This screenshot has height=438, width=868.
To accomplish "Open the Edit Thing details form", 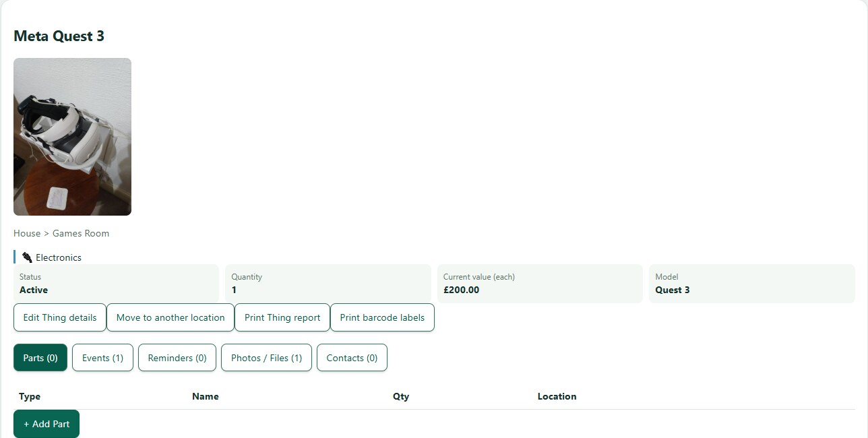I will [x=60, y=317].
